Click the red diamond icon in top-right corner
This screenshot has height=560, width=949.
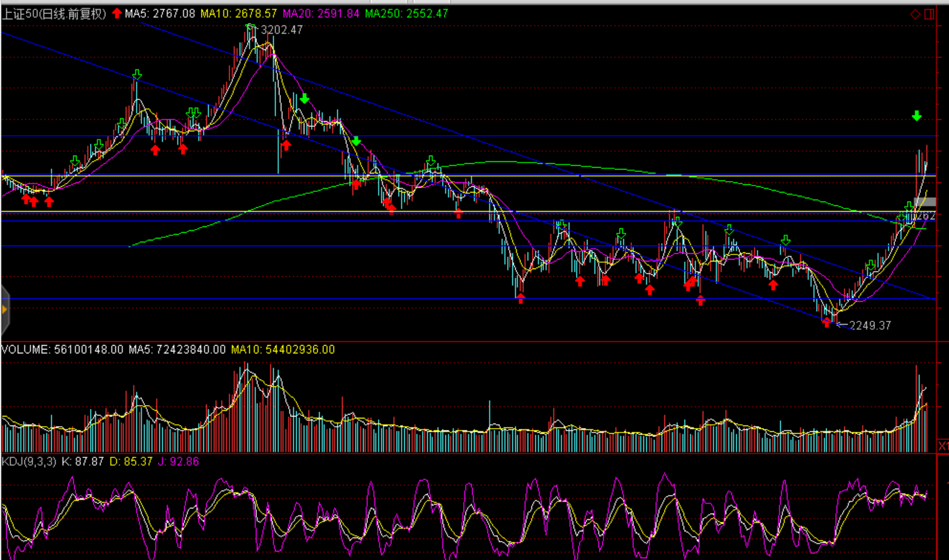[915, 14]
